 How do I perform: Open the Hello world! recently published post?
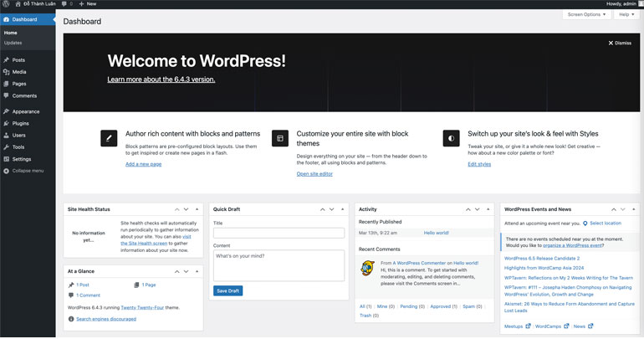(x=437, y=233)
